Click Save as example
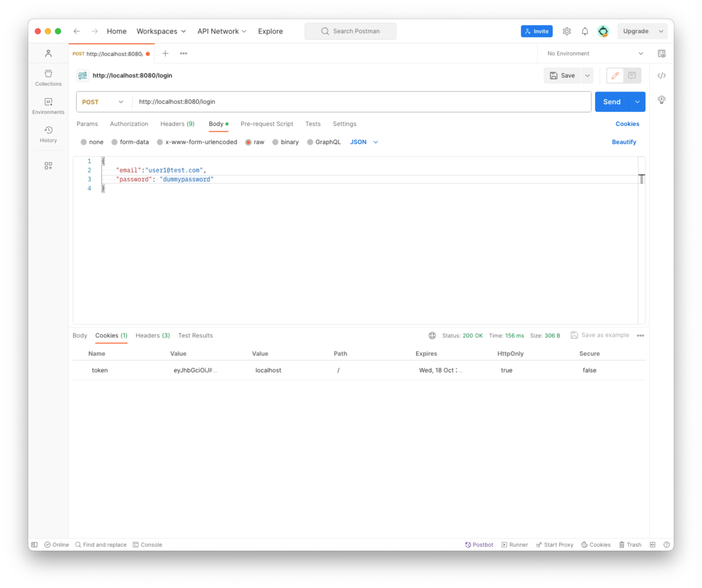The width and height of the screenshot is (702, 588). pos(600,335)
